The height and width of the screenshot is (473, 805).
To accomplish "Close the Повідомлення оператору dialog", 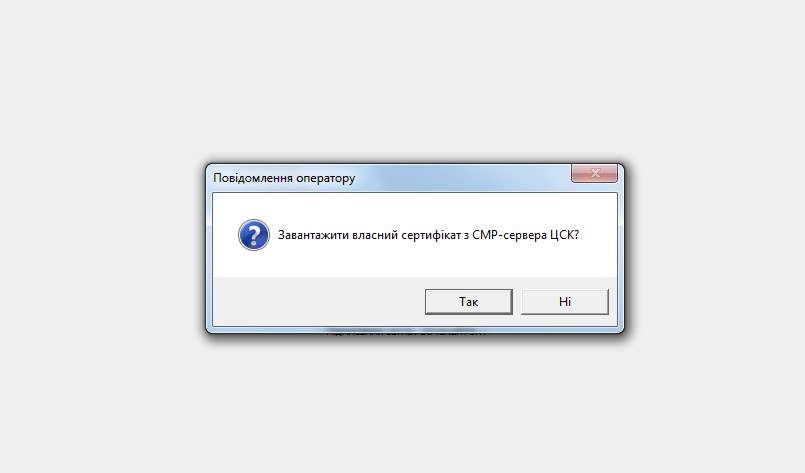I will pos(595,173).
